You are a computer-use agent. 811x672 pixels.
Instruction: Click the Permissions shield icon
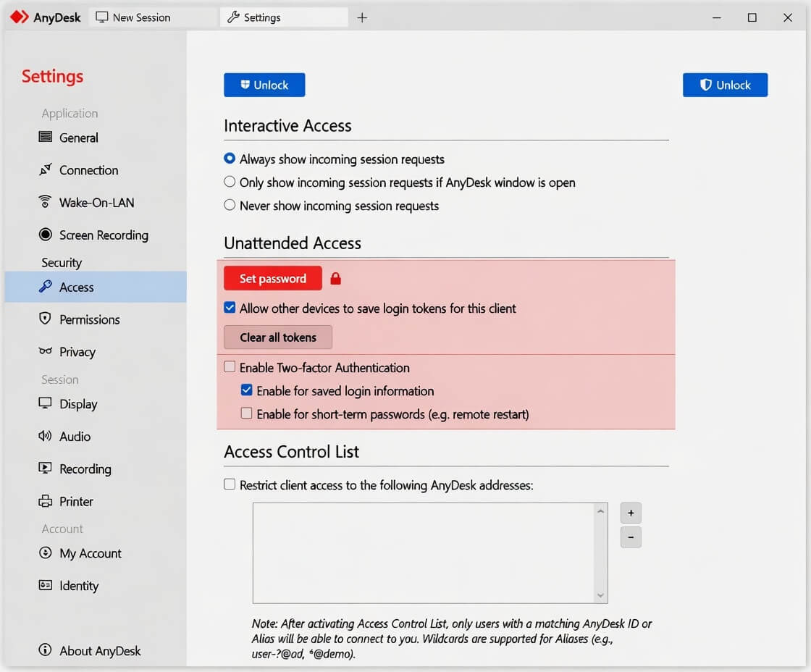coord(46,319)
